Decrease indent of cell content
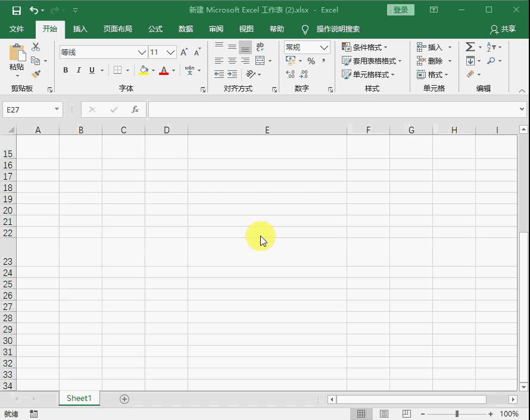Screen dimensions: 530x420 [219, 74]
